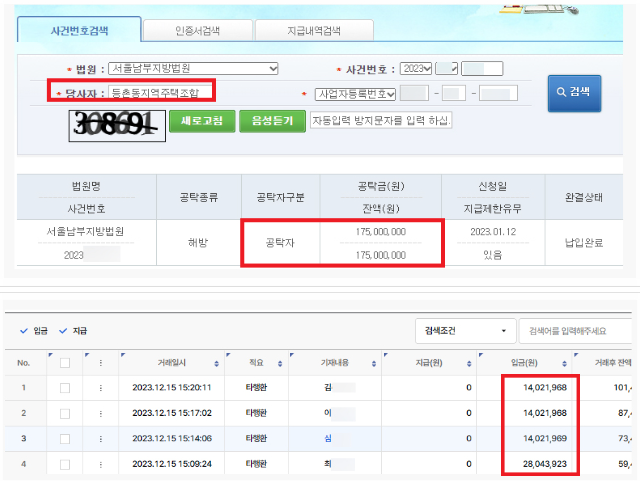Open the 사업자등록번호 type dropdown

[x=356, y=94]
